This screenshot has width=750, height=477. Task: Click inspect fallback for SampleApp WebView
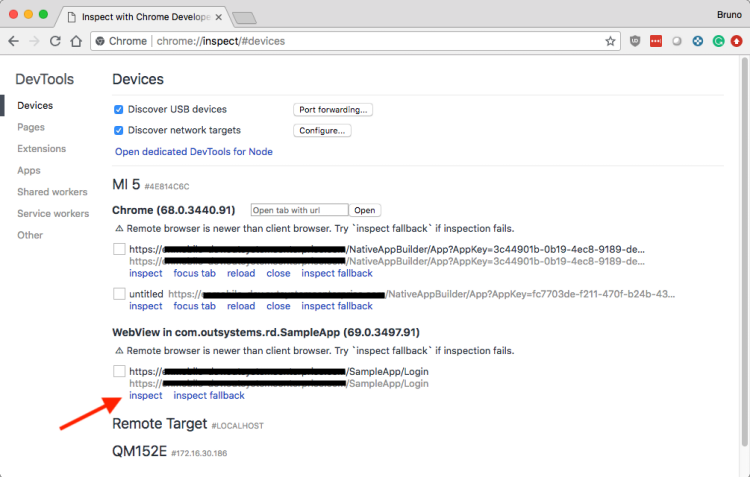tap(209, 396)
